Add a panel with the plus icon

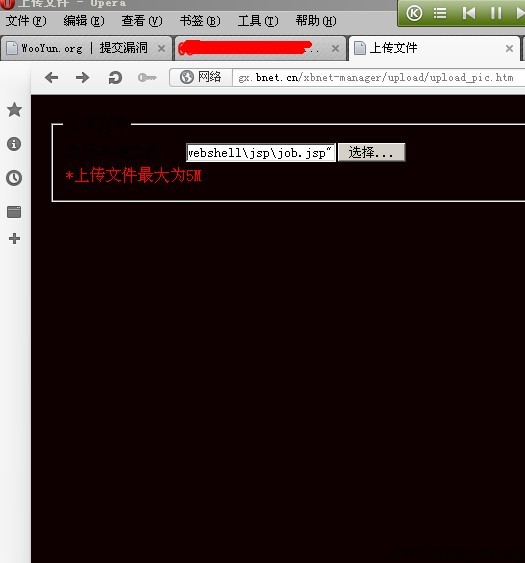[x=14, y=239]
